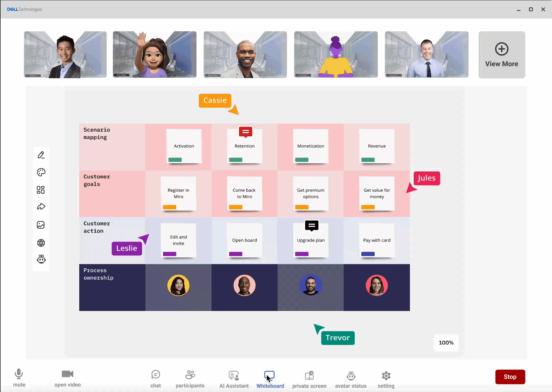This screenshot has width=552, height=392.
Task: Open the color palette tool
Action: (x=41, y=172)
